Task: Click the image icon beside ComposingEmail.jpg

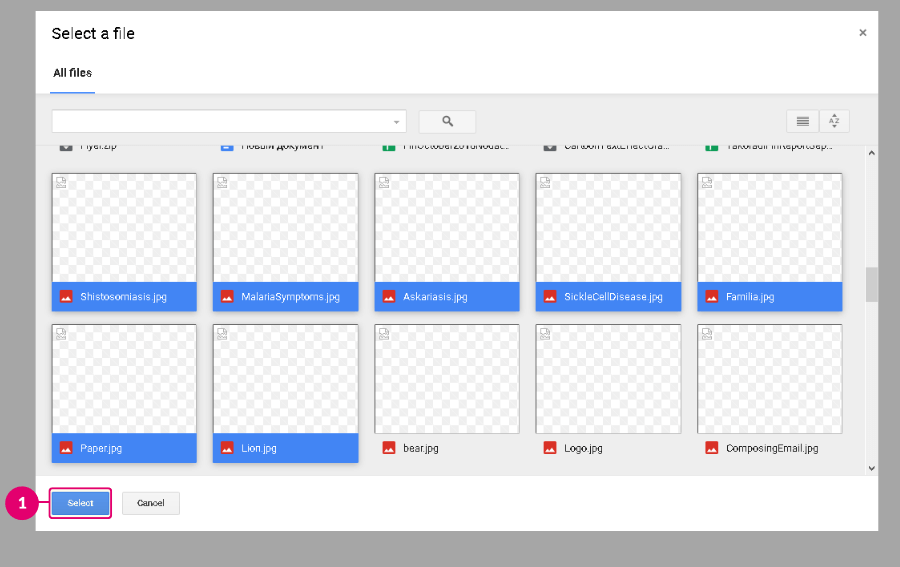Action: (x=712, y=448)
